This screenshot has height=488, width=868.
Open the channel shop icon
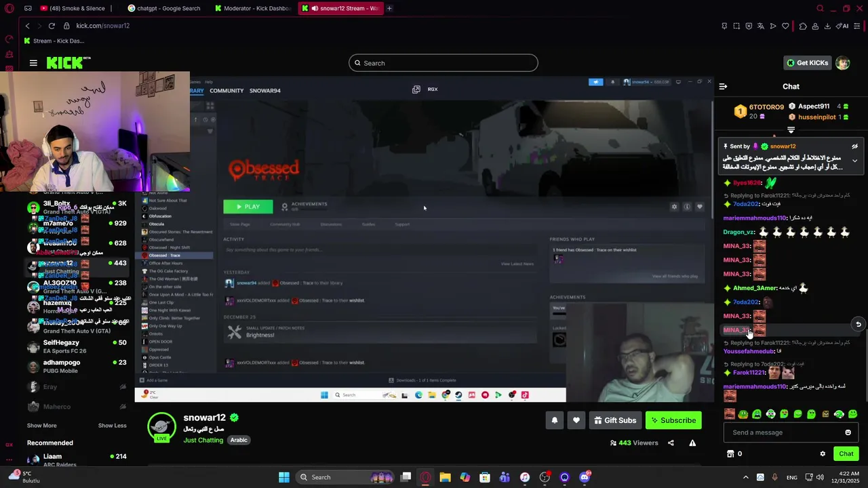[x=730, y=454]
